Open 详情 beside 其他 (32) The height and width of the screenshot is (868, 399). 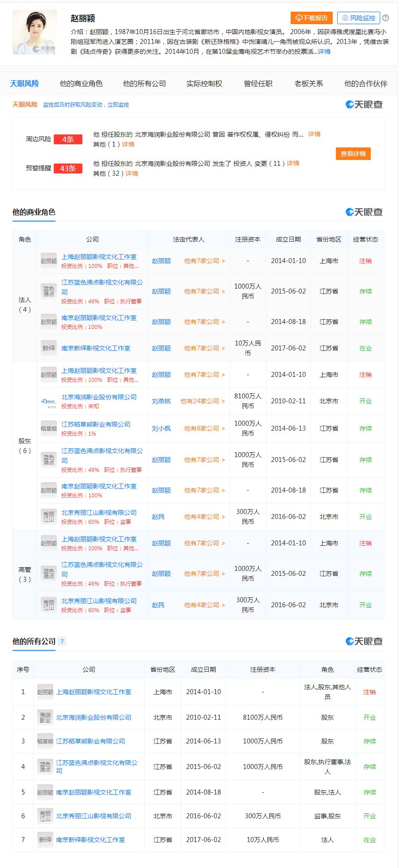(132, 173)
